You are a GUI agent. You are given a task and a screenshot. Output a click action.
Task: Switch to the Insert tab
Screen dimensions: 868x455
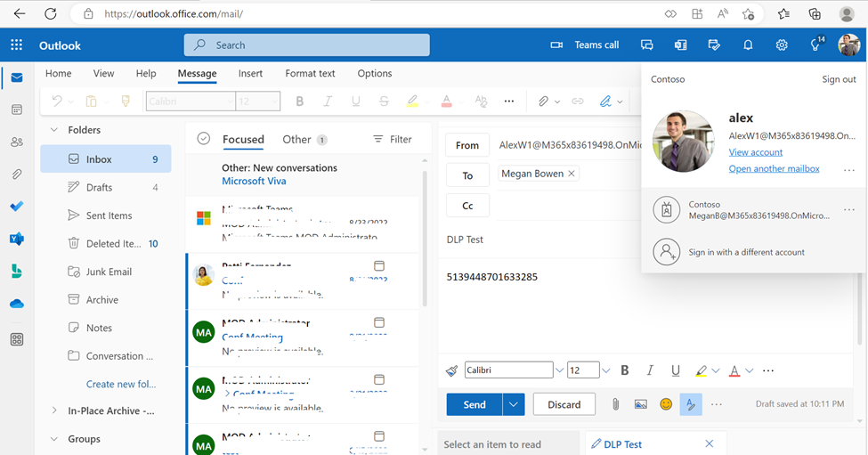[250, 73]
